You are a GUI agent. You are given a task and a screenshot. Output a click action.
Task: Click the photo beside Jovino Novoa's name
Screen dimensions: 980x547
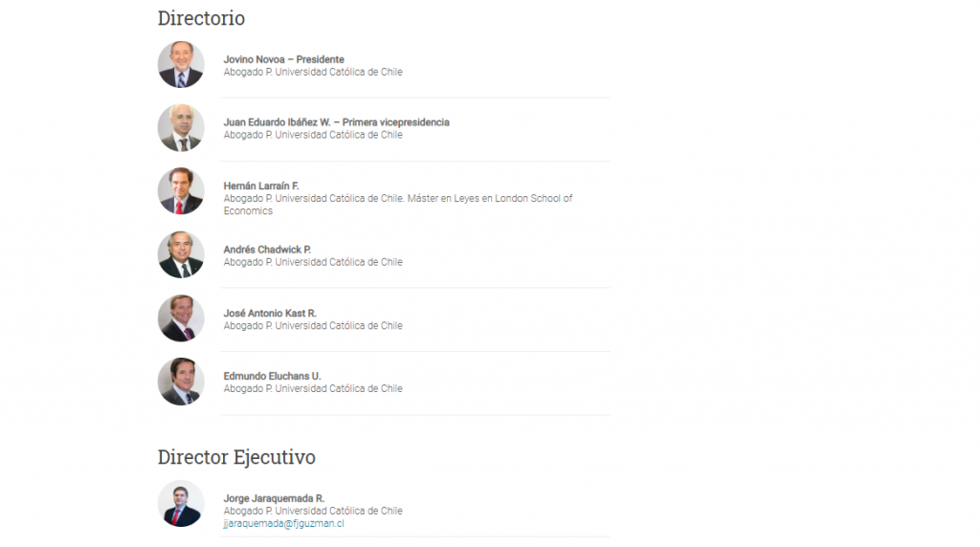pyautogui.click(x=181, y=65)
